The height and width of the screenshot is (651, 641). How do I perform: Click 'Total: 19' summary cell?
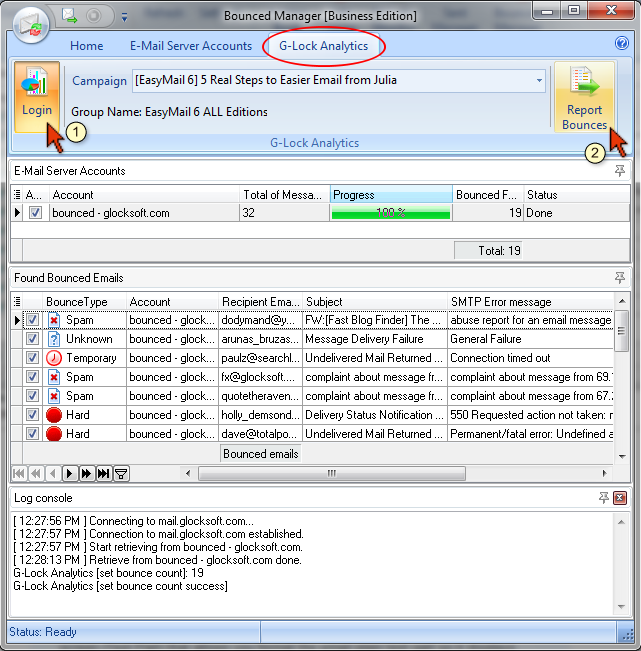[x=488, y=250]
